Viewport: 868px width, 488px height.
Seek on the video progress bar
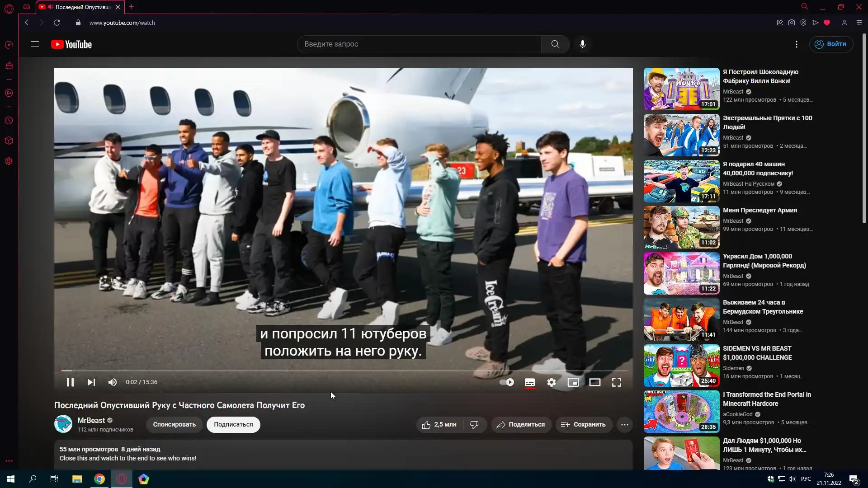(344, 371)
